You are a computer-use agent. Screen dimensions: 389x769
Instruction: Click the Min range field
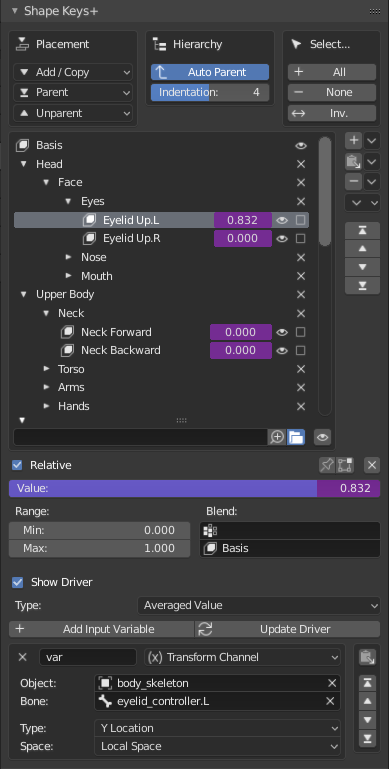[100, 530]
